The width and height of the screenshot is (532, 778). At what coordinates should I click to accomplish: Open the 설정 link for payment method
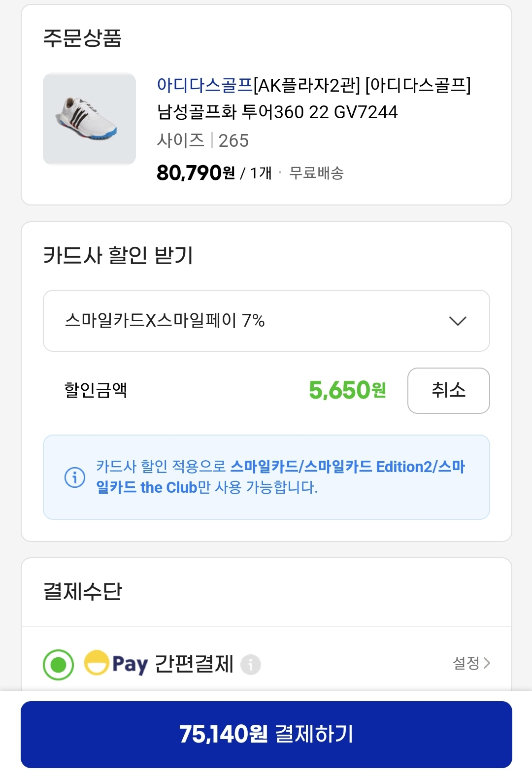pos(466,663)
